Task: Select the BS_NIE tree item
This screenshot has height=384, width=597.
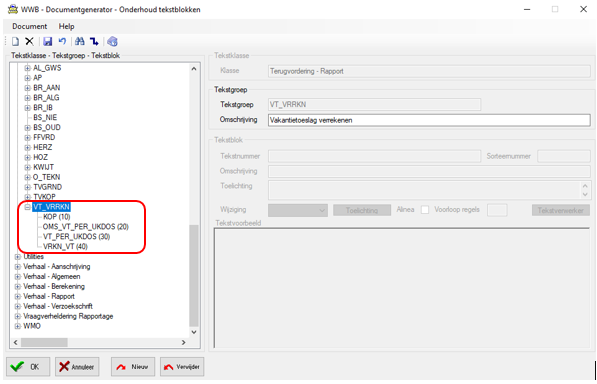Action: pos(45,118)
